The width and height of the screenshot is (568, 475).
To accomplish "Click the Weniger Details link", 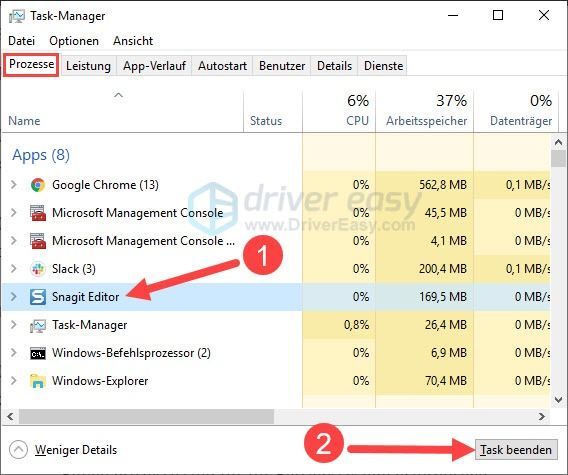I will [76, 450].
